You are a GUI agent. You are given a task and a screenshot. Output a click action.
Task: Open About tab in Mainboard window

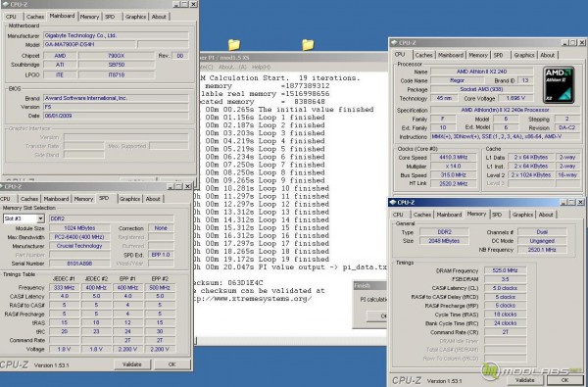(159, 17)
